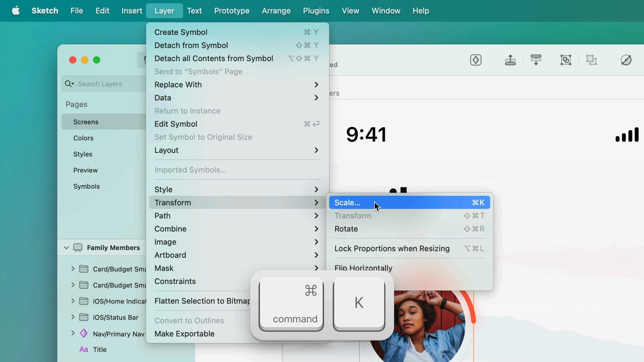Open the Prototype menu
644x362 pixels.
coord(231,11)
